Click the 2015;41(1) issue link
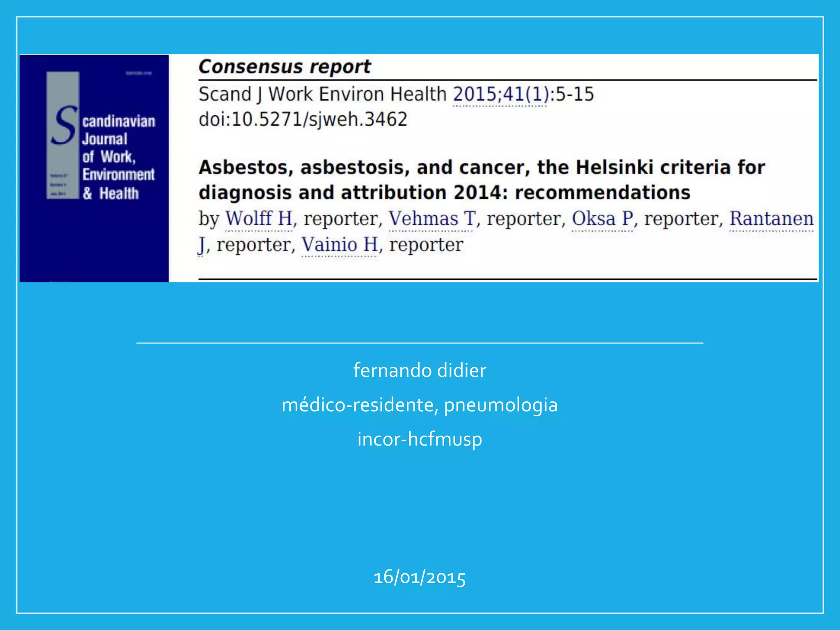Screen dimensions: 840x630 pos(500,94)
